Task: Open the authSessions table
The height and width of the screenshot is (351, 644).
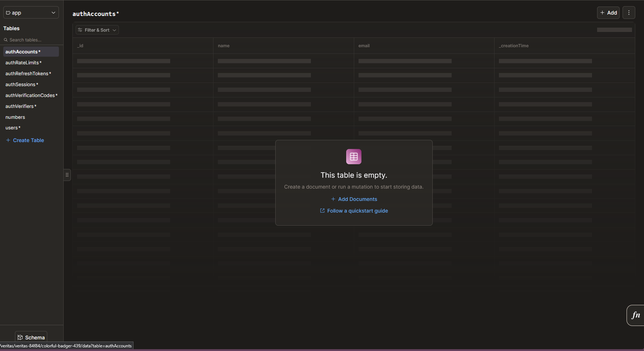Action: point(31,84)
